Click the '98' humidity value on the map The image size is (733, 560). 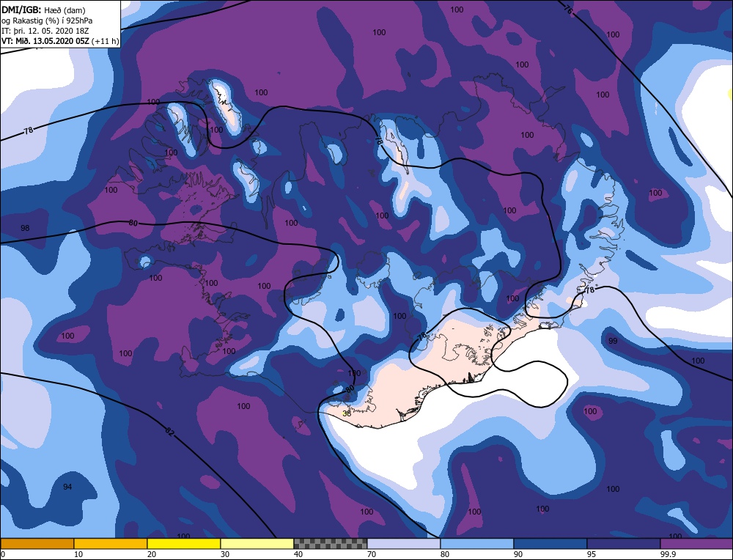coord(25,228)
